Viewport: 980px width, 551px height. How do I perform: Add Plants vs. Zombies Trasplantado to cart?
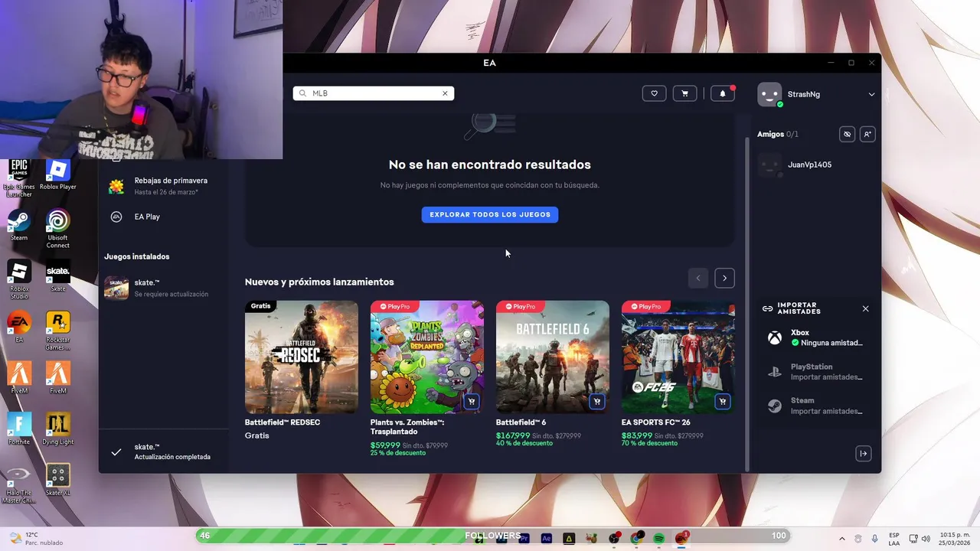pos(472,402)
